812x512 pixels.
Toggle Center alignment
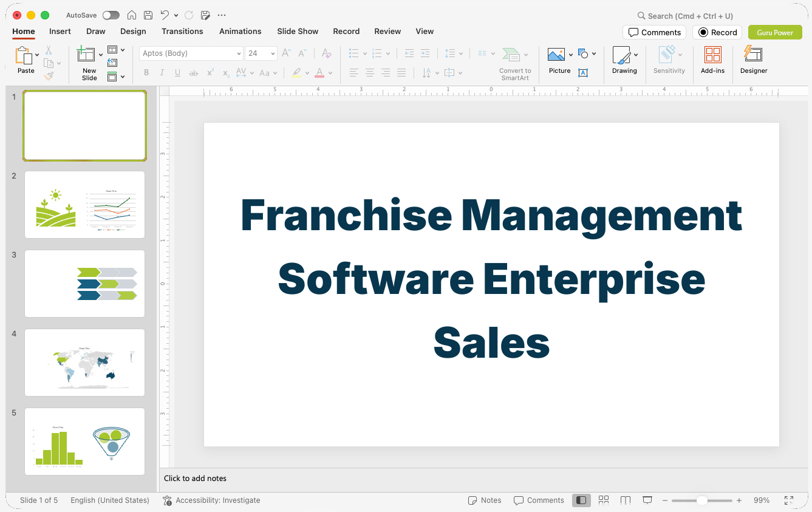[x=370, y=73]
